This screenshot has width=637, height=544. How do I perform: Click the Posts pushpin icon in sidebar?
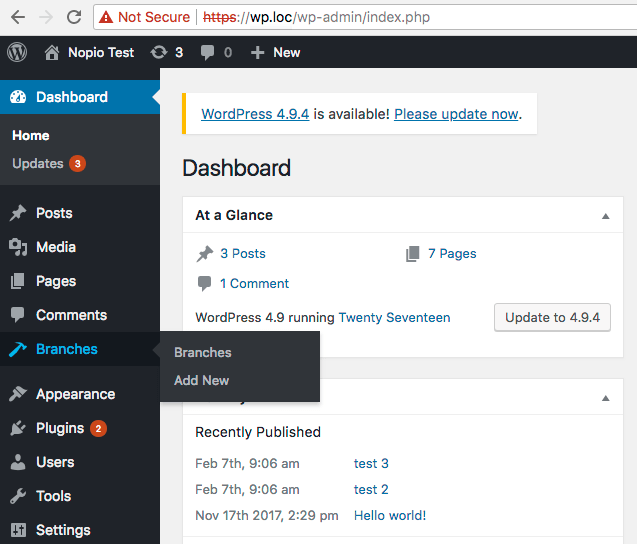18,213
